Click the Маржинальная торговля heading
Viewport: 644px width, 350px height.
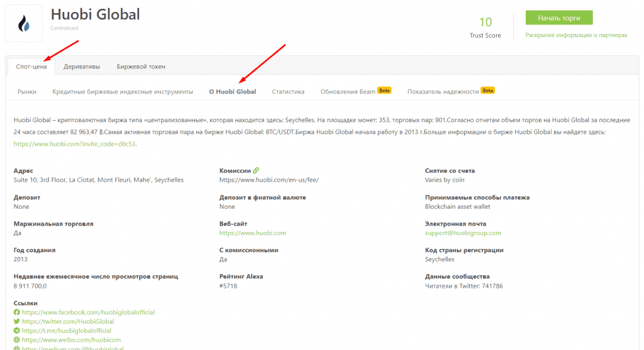tap(53, 224)
